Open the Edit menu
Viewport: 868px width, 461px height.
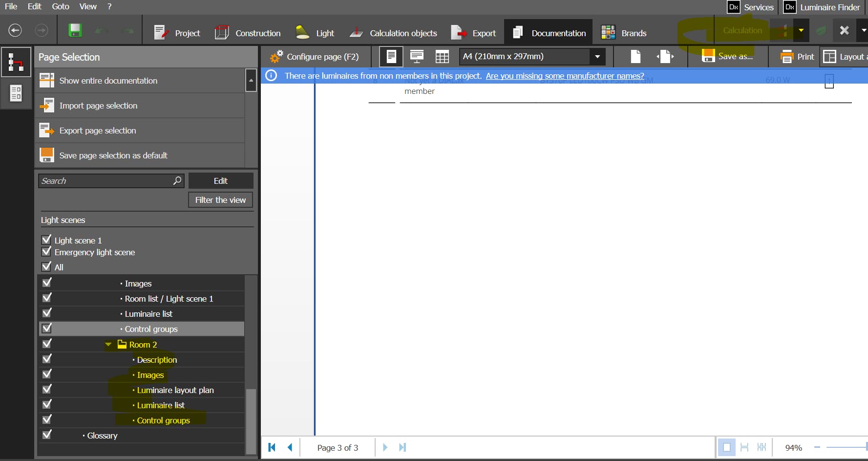[34, 6]
